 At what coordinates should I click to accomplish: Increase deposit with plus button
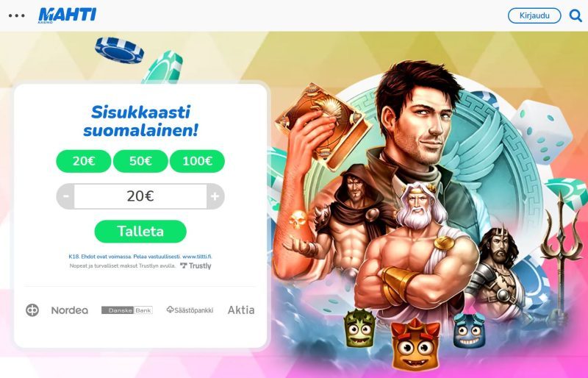point(215,196)
